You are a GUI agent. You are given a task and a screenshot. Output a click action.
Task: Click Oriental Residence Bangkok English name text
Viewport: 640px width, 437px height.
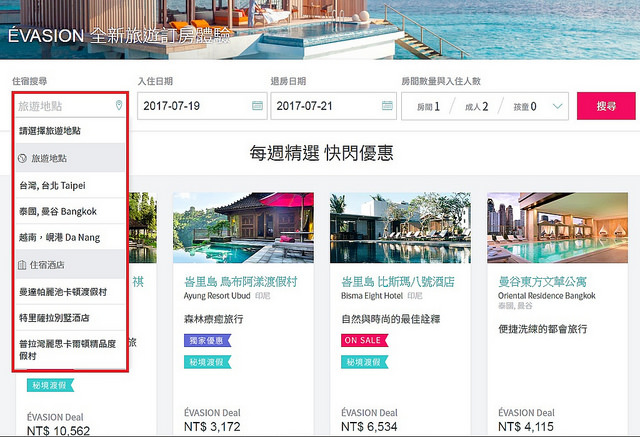click(547, 296)
